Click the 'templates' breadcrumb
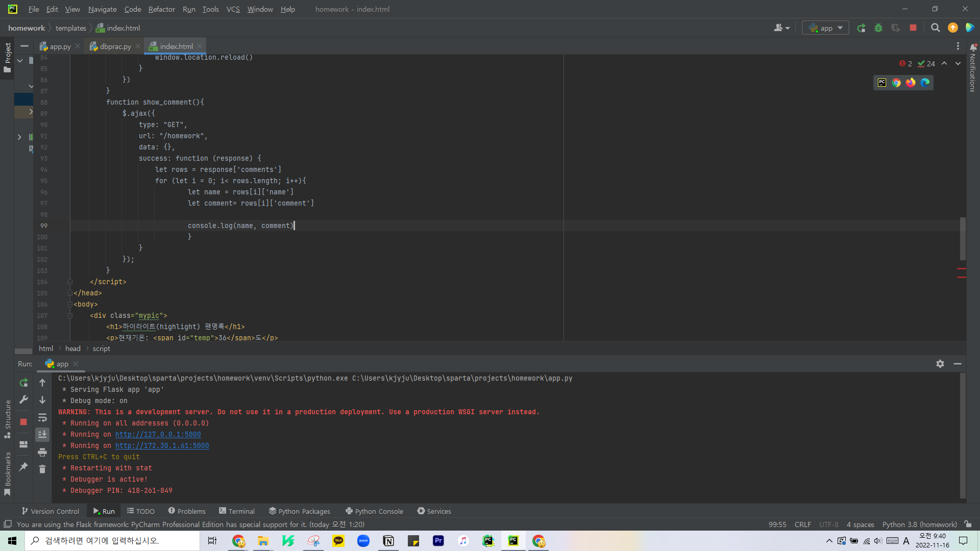The image size is (980, 551). point(70,28)
